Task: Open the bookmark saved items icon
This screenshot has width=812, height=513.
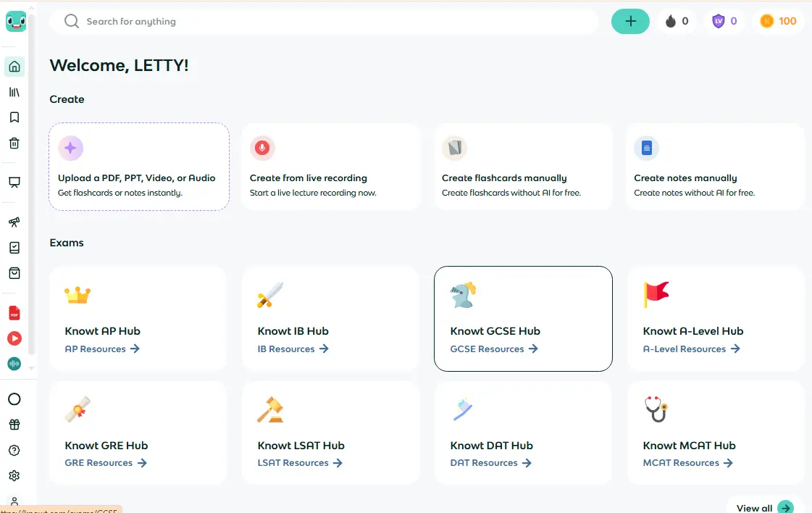Action: tap(14, 117)
